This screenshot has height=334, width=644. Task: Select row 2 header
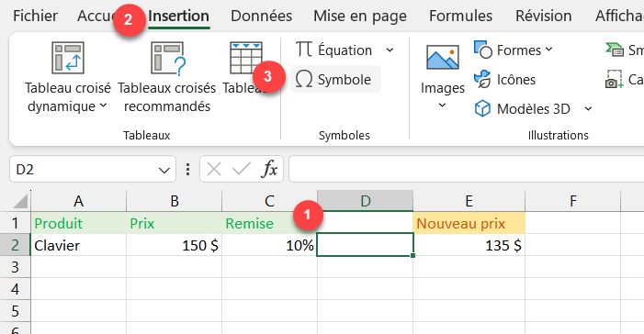16,245
